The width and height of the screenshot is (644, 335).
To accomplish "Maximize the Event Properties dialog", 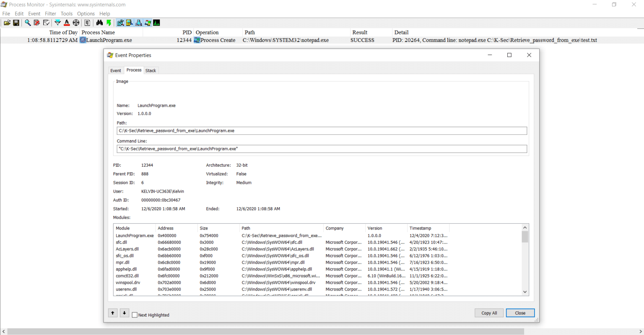I will [509, 55].
